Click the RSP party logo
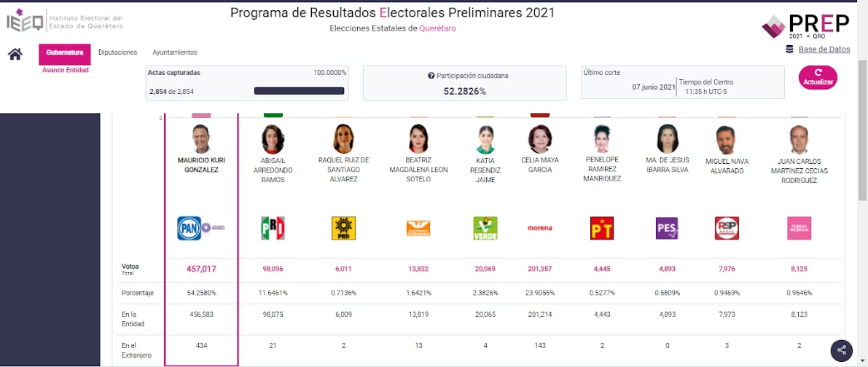Image resolution: width=868 pixels, height=367 pixels. pyautogui.click(x=727, y=228)
